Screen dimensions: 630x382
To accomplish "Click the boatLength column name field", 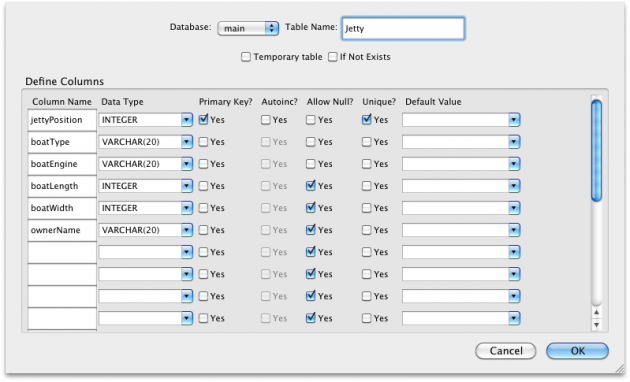I will point(62,186).
